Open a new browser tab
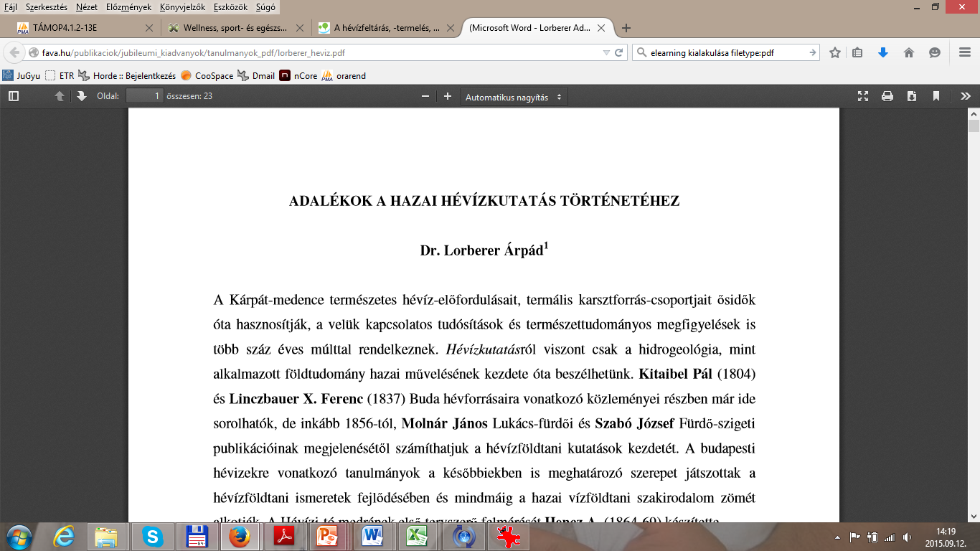This screenshot has width=980, height=551. tap(626, 28)
